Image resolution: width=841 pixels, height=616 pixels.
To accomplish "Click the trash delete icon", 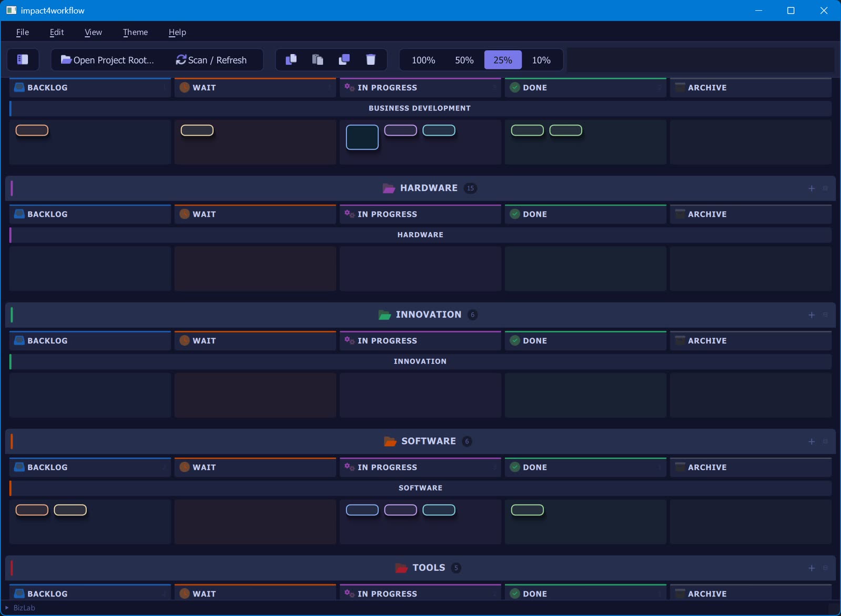I will click(x=371, y=59).
